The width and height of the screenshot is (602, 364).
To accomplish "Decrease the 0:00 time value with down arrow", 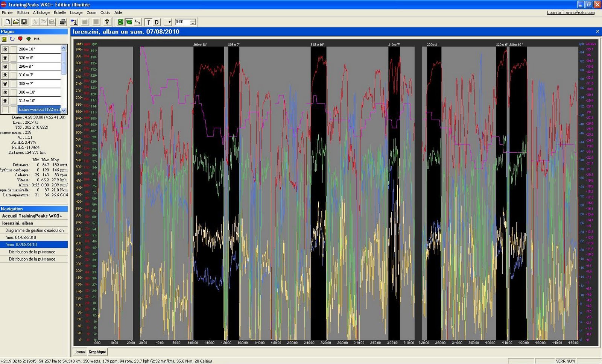I will 193,24.
